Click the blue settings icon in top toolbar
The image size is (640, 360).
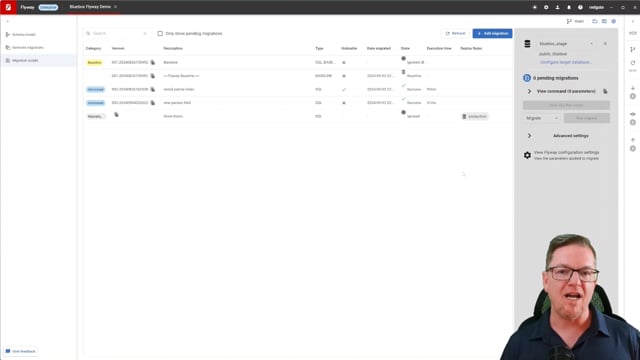pyautogui.click(x=613, y=21)
